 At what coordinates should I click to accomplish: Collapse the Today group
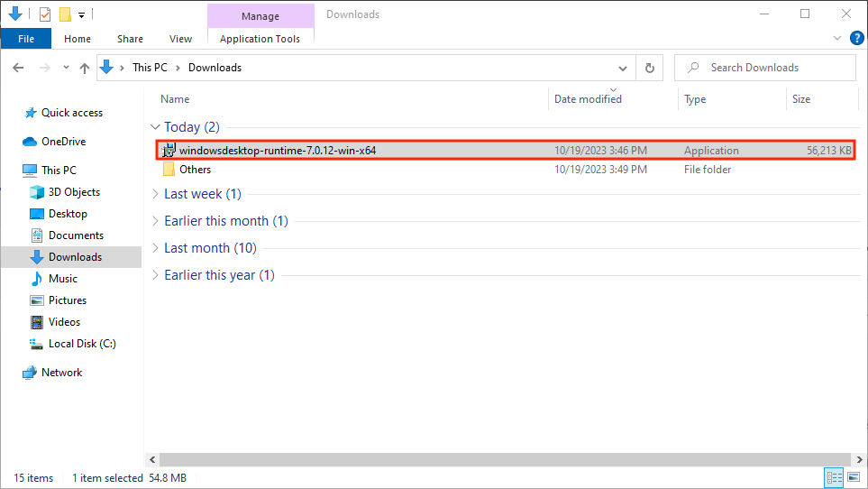click(155, 127)
